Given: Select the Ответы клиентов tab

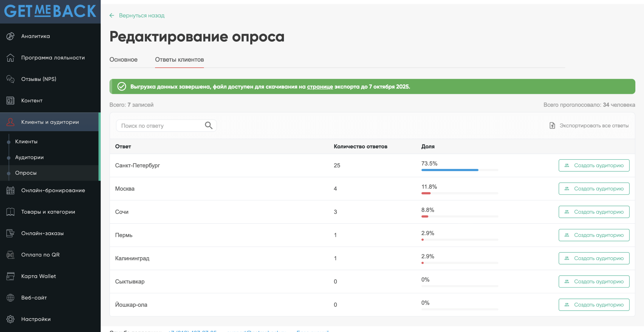Looking at the screenshot, I should pos(179,60).
